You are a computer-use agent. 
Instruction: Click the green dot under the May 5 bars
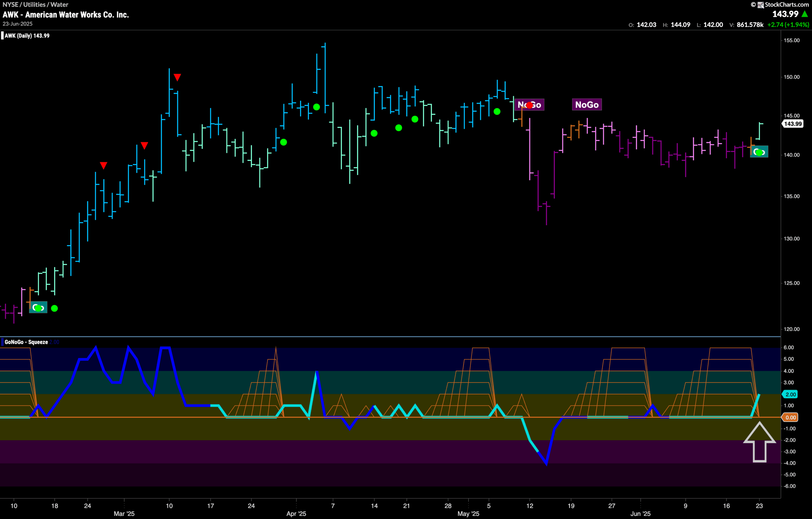coord(497,112)
